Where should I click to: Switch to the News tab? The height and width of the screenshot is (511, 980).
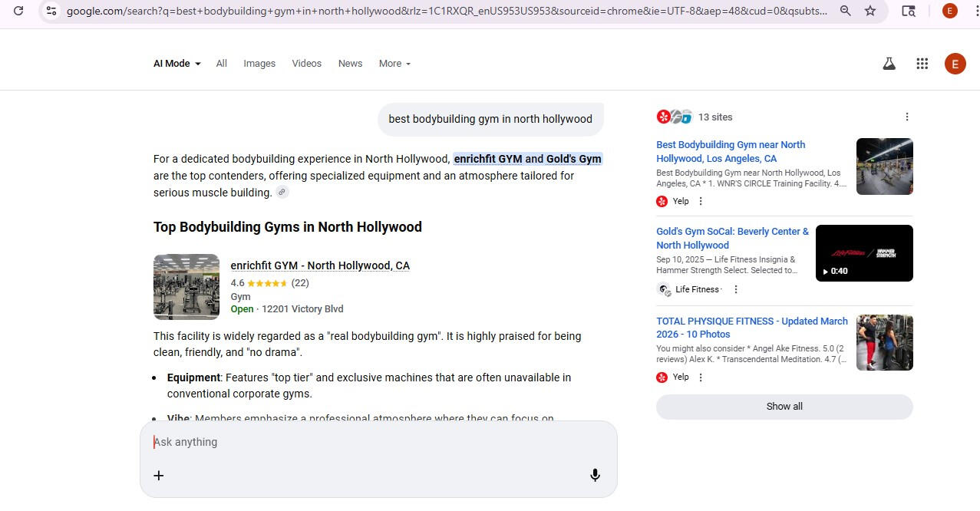point(350,64)
